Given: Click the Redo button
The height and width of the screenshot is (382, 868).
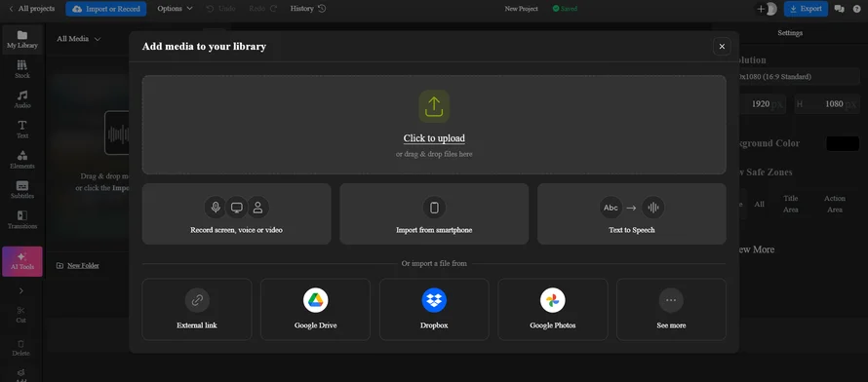Looking at the screenshot, I should pos(263,9).
